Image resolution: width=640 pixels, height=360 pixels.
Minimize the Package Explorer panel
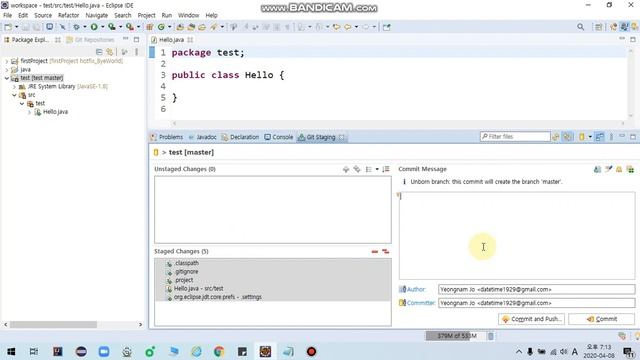pyautogui.click(x=126, y=39)
